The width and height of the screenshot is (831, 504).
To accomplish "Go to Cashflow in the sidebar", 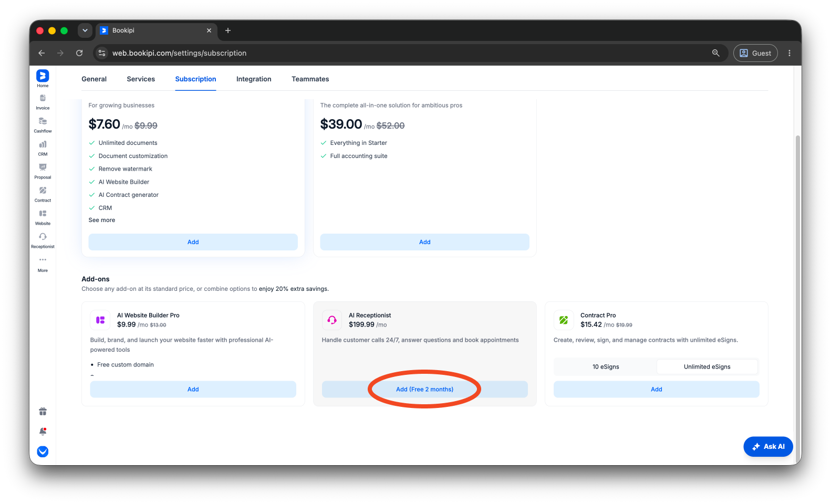I will pos(43,125).
